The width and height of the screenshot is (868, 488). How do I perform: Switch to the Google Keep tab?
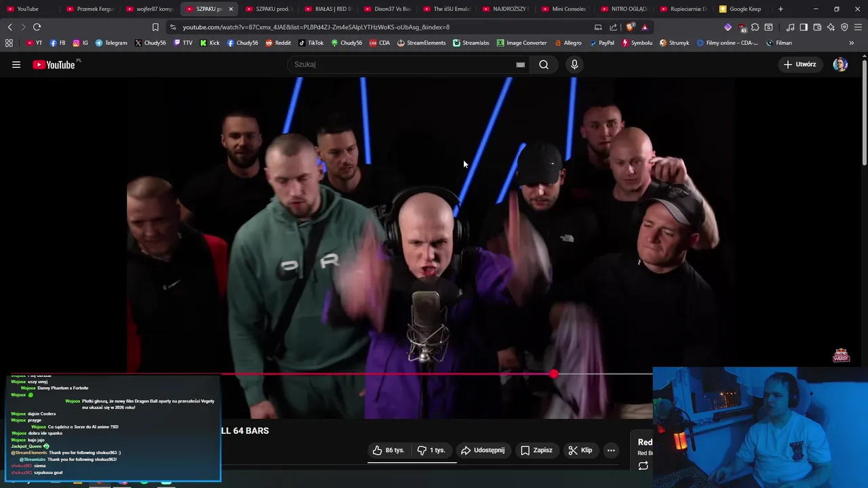coord(742,9)
